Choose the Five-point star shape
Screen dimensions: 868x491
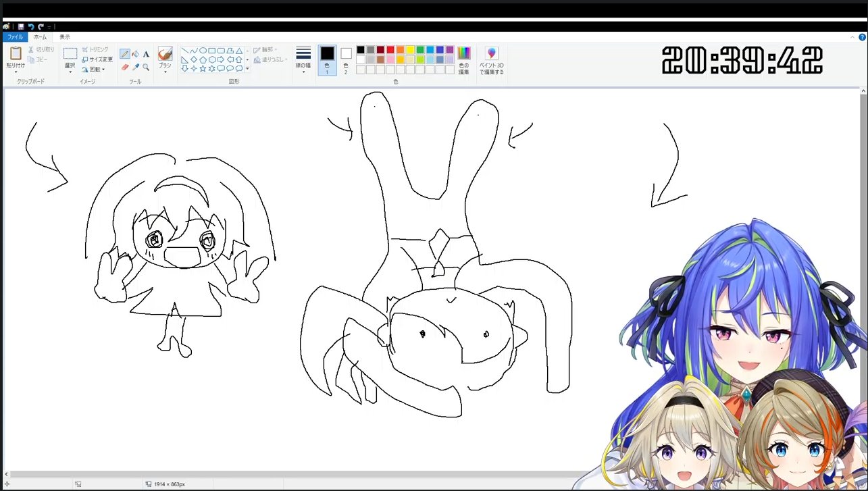203,68
